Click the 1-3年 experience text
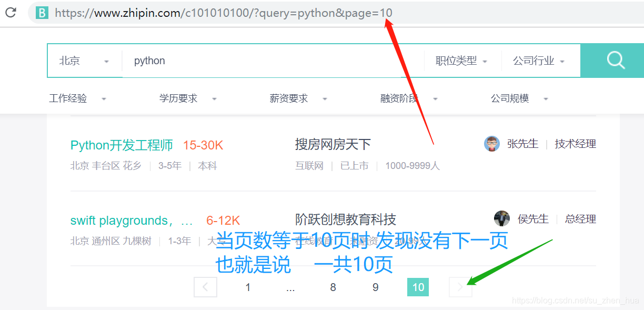The image size is (644, 310). click(179, 241)
